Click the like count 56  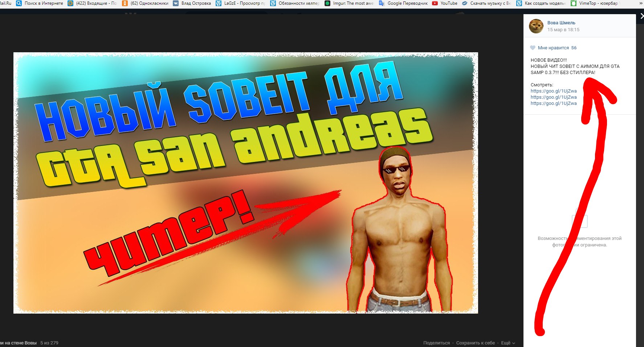click(x=574, y=48)
